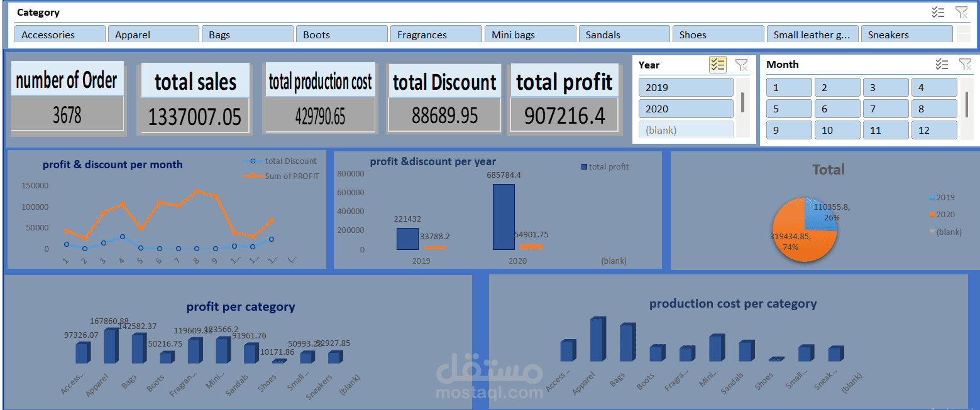Clear the Month slicer filter

pos(965,63)
